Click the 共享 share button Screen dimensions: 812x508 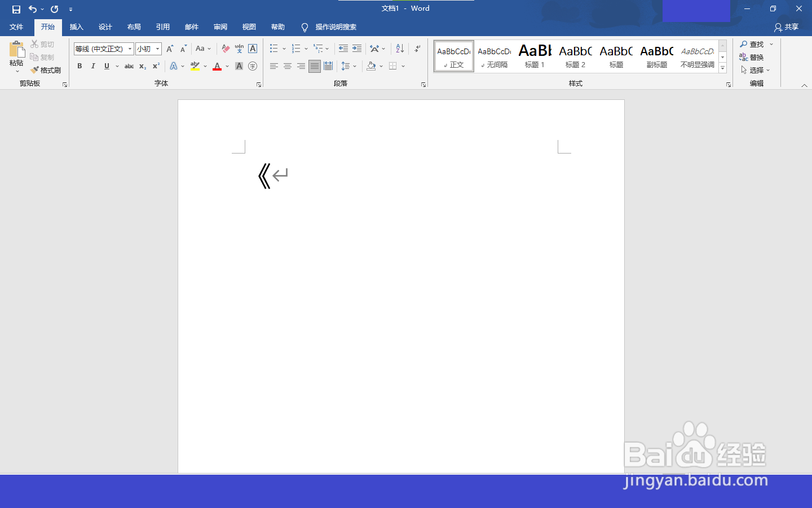pyautogui.click(x=787, y=27)
